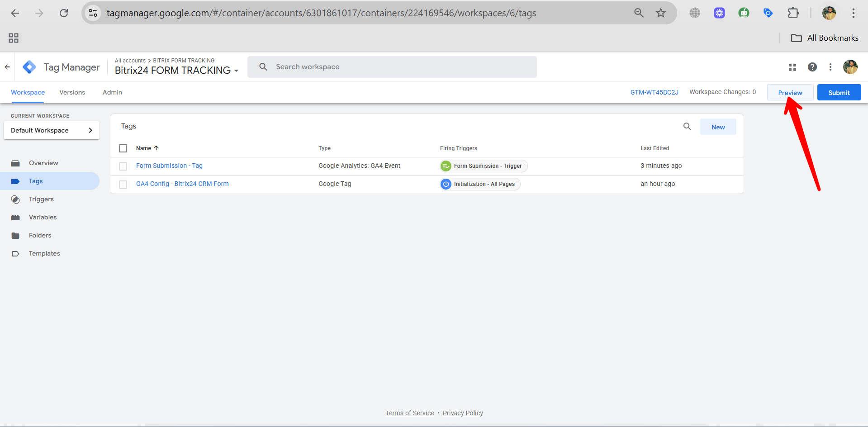Reload the current page
868x427 pixels.
click(x=64, y=13)
